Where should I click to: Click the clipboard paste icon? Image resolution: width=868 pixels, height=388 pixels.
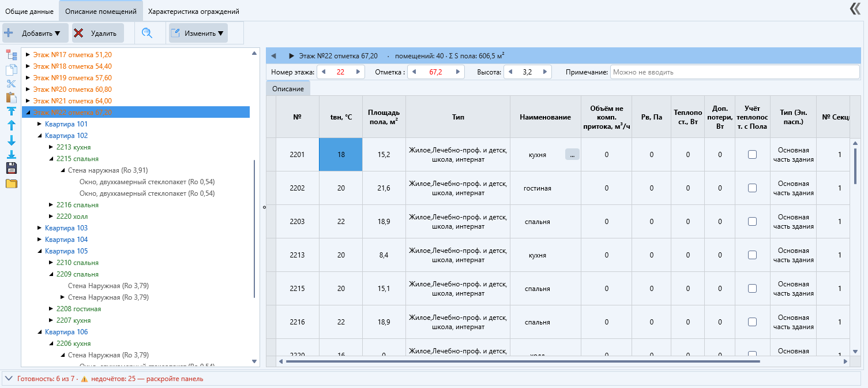point(11,98)
